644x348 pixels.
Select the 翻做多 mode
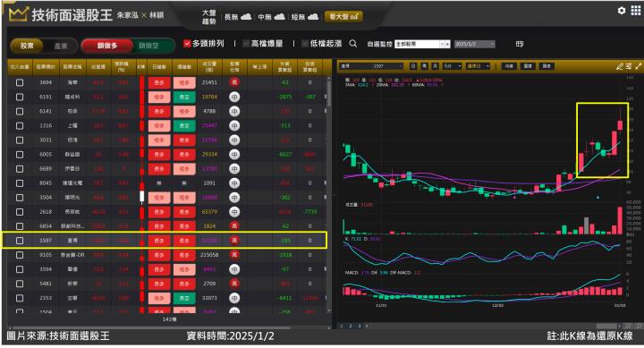(107, 46)
